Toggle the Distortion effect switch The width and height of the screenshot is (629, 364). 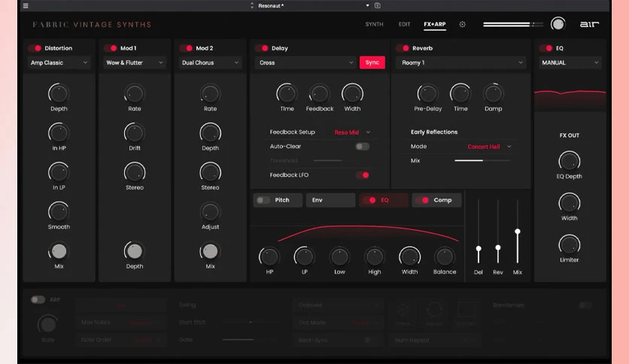[35, 48]
